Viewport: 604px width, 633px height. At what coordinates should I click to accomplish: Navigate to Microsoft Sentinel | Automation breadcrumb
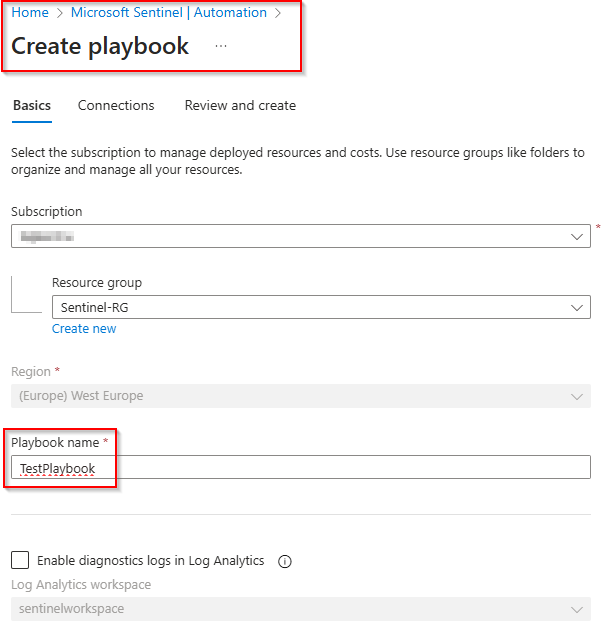168,13
